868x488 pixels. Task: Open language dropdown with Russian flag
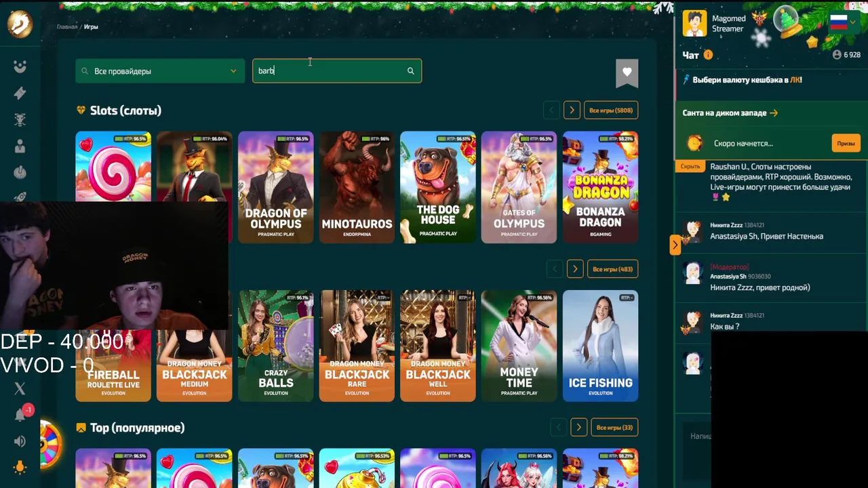(x=844, y=22)
